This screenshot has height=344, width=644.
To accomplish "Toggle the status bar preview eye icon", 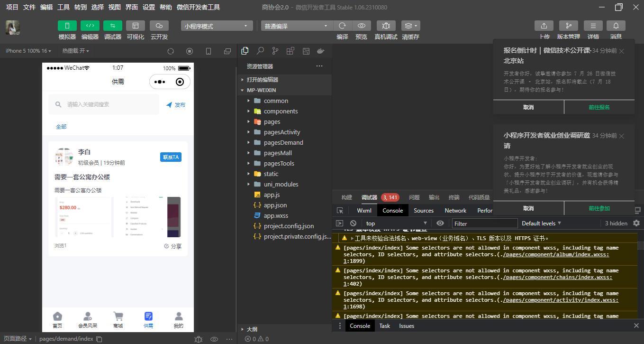I will tap(214, 339).
